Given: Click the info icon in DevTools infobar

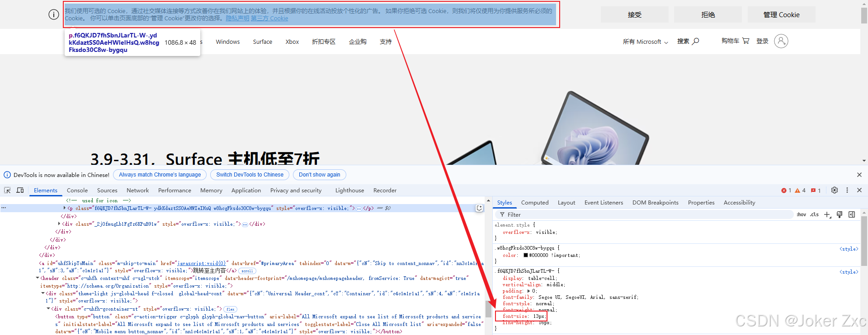Looking at the screenshot, I should click(x=7, y=175).
